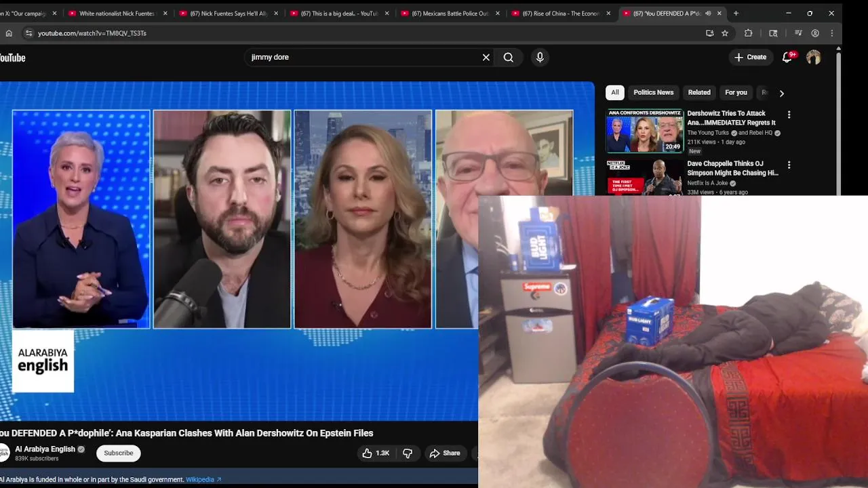Close the 'Rise of China' tab
Screen dimensions: 868x488
(608, 14)
